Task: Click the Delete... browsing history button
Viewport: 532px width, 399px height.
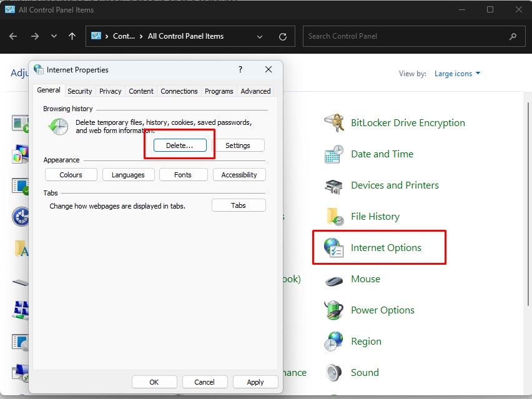Action: click(x=180, y=145)
